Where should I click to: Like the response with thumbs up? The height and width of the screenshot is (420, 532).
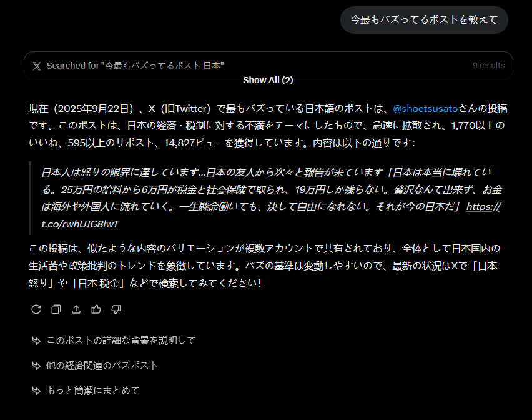click(x=96, y=309)
